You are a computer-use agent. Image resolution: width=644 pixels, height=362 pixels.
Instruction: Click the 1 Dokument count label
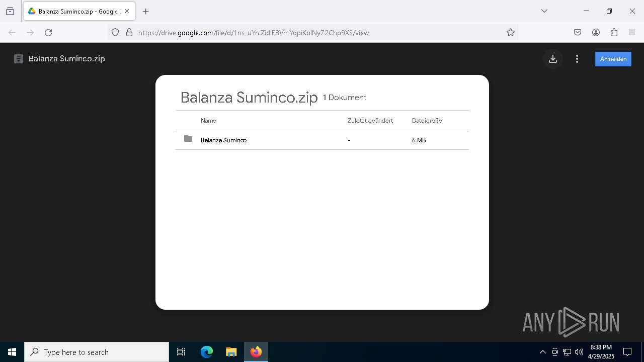point(345,98)
